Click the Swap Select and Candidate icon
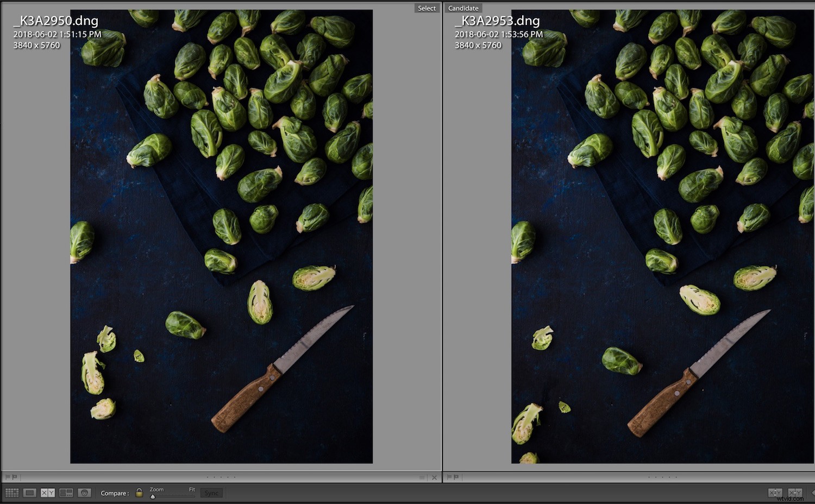The height and width of the screenshot is (504, 815). point(775,493)
